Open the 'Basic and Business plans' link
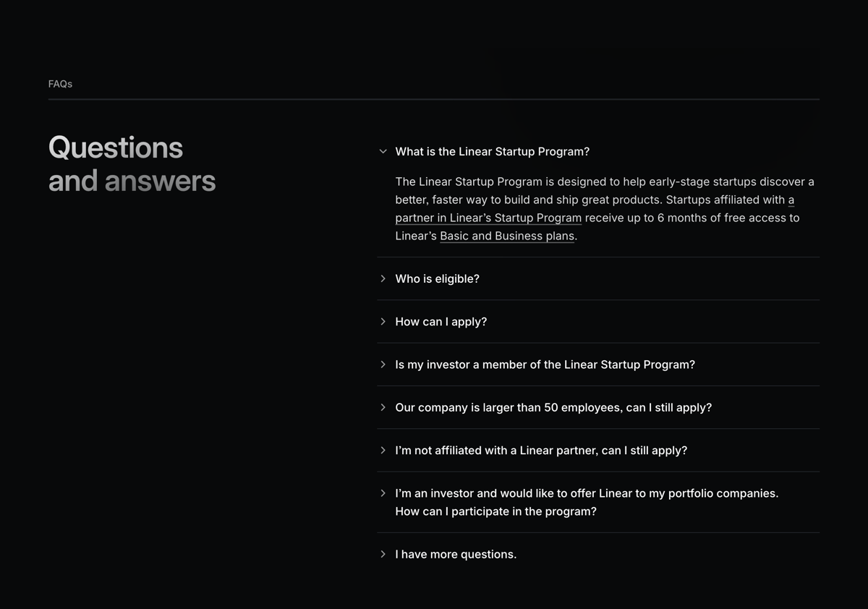This screenshot has height=609, width=868. point(507,236)
